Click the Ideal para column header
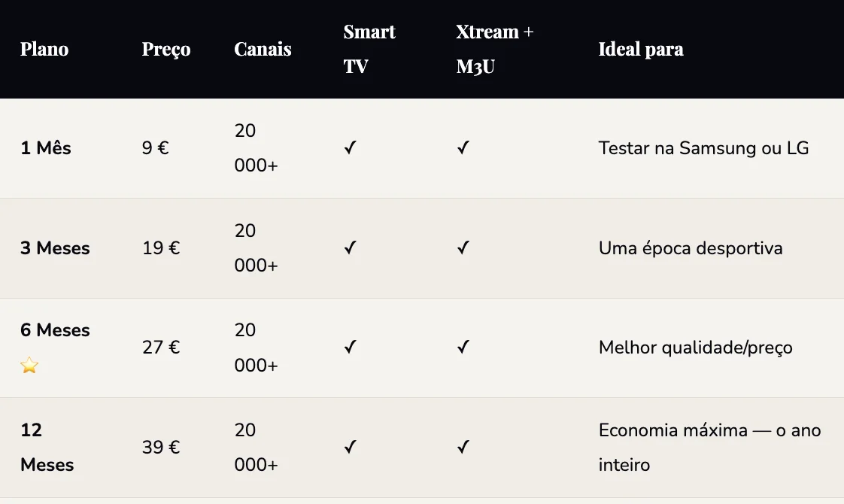This screenshot has width=844, height=504. tap(641, 50)
